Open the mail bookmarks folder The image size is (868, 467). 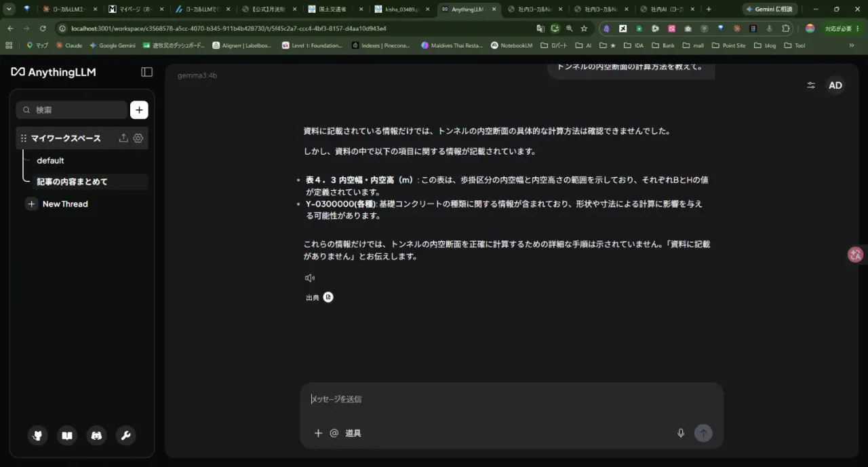tap(694, 45)
